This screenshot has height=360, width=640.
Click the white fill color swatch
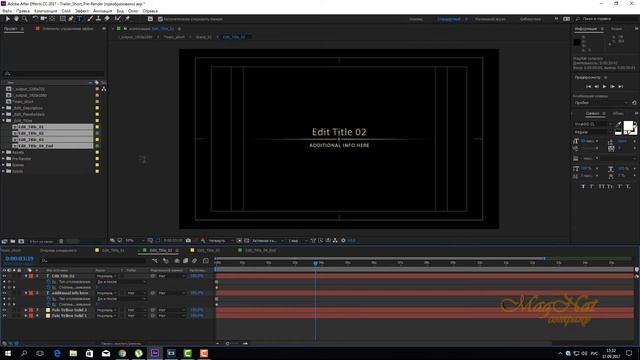click(x=628, y=126)
